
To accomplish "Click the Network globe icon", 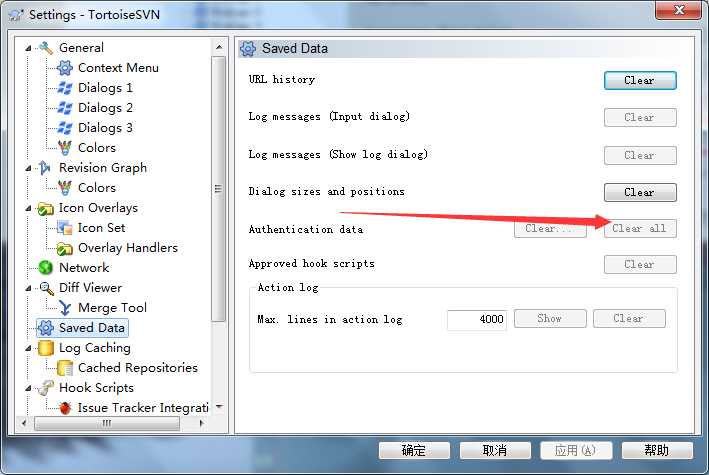I will coord(46,268).
